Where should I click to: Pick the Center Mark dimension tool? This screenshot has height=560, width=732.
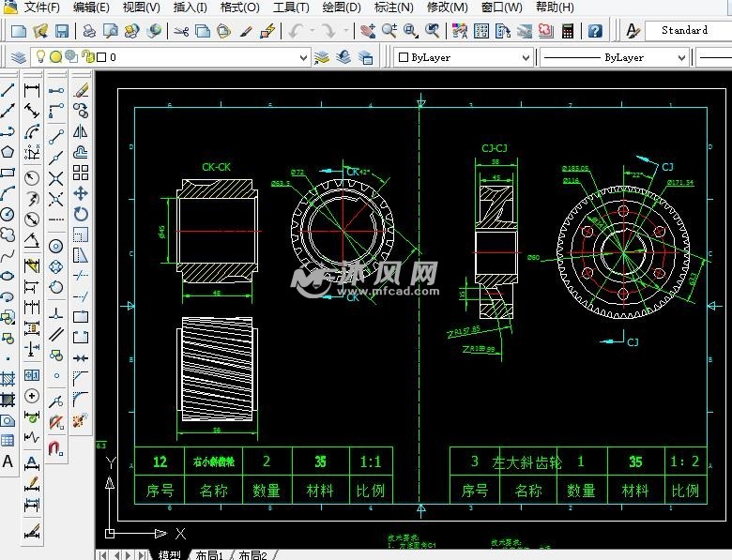click(x=32, y=396)
